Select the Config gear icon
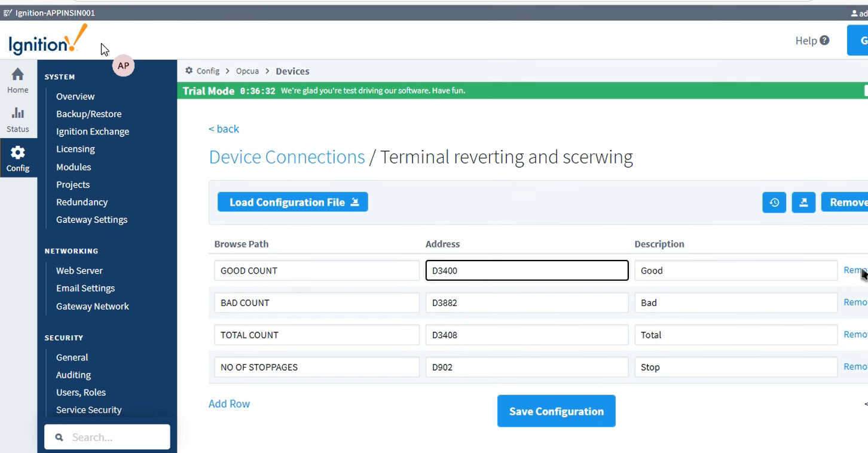This screenshot has width=868, height=453. 18,153
